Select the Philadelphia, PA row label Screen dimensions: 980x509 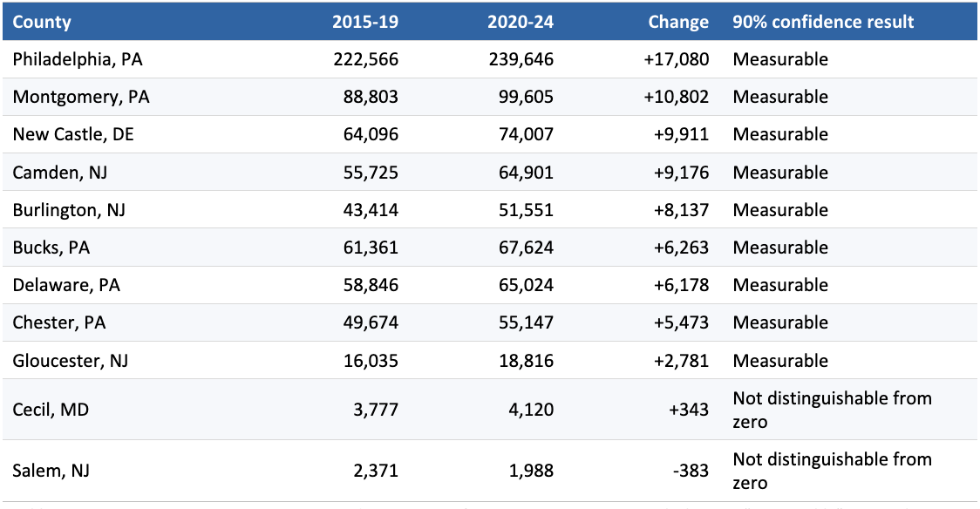pos(78,59)
